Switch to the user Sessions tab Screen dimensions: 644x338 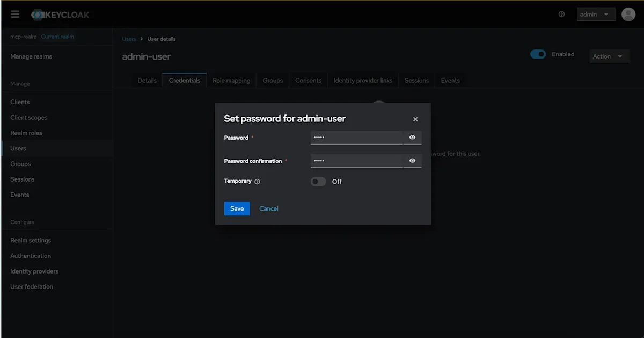[416, 81]
